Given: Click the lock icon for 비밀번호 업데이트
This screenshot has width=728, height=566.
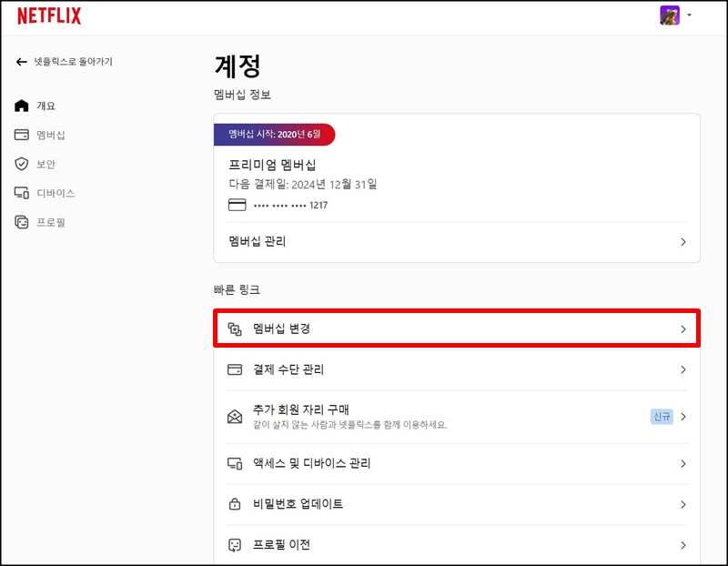Looking at the screenshot, I should click(235, 504).
